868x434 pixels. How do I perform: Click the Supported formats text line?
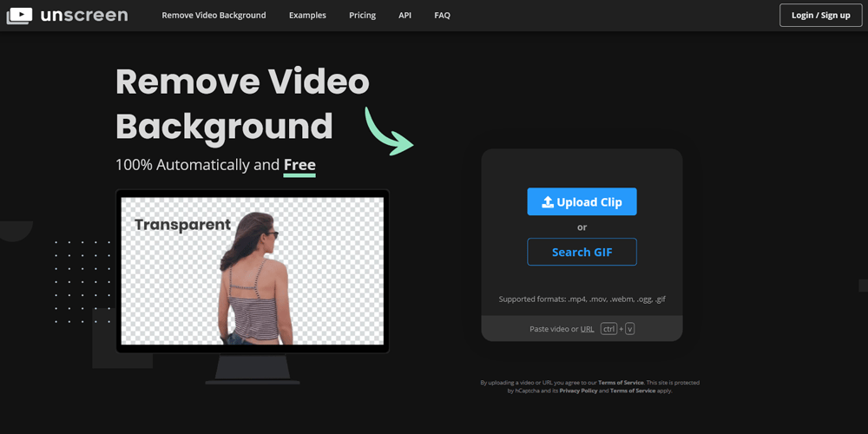(582, 299)
